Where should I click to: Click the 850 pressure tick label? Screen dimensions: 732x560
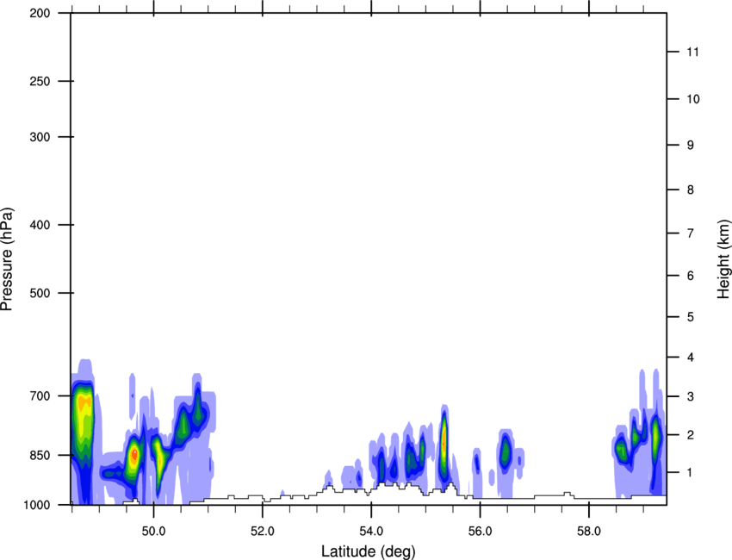tap(40, 455)
